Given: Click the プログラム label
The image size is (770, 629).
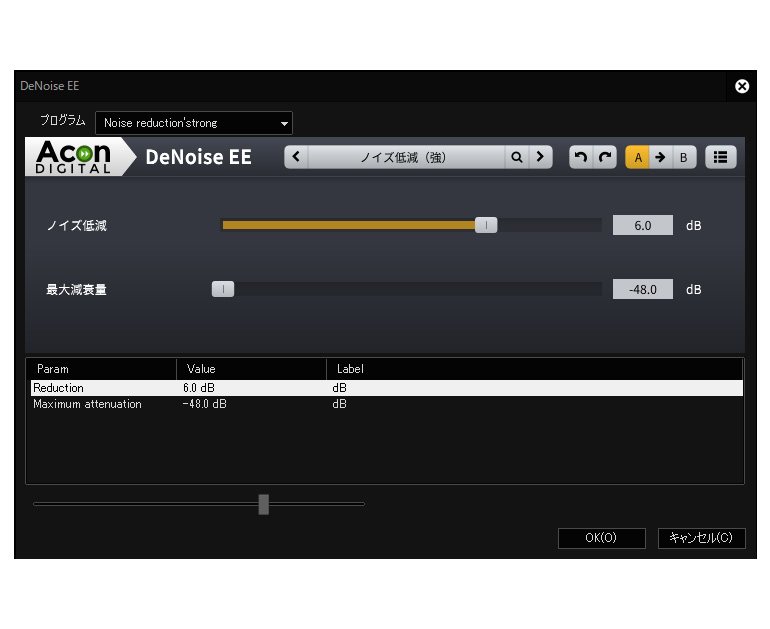Looking at the screenshot, I should (63, 120).
